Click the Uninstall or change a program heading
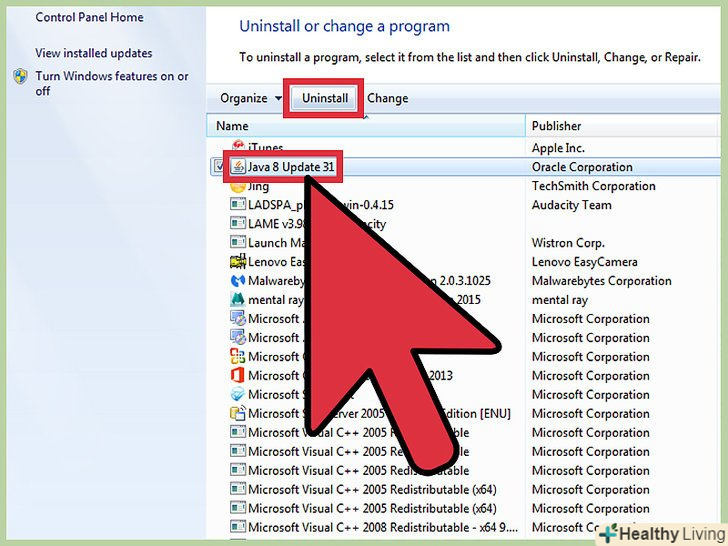The width and height of the screenshot is (728, 546). (x=344, y=26)
